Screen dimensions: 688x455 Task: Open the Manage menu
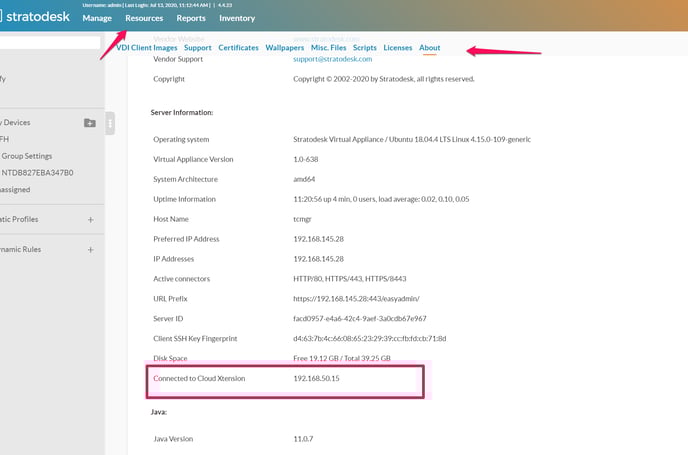(x=97, y=18)
